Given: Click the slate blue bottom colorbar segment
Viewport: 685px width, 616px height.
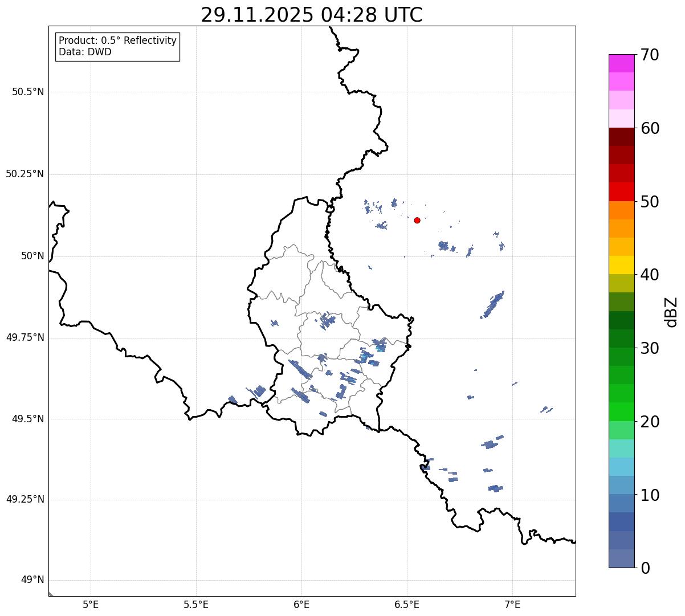Looking at the screenshot, I should tap(621, 558).
